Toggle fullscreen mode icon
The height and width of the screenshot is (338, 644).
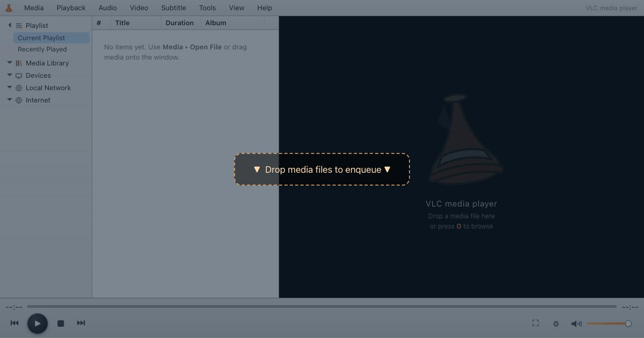[536, 323]
